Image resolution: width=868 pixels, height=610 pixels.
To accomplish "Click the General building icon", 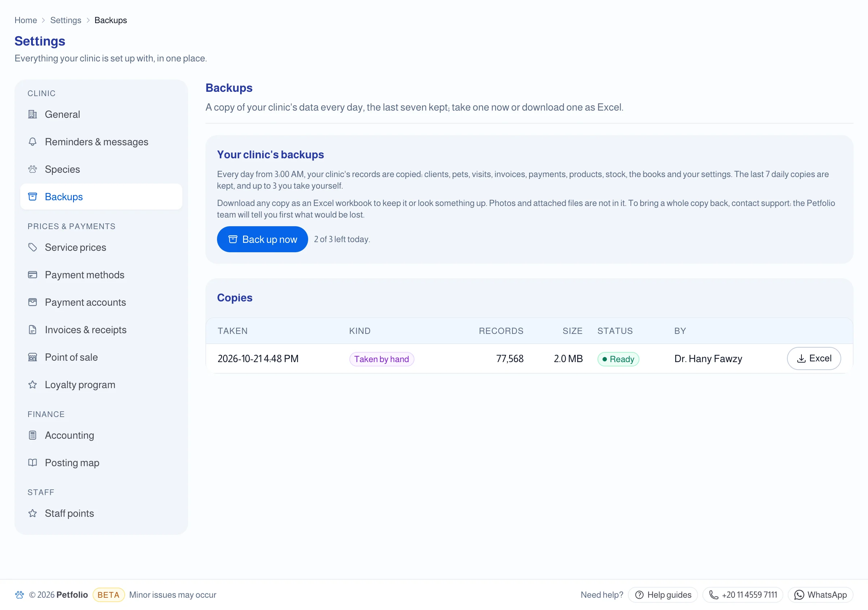I will (33, 115).
